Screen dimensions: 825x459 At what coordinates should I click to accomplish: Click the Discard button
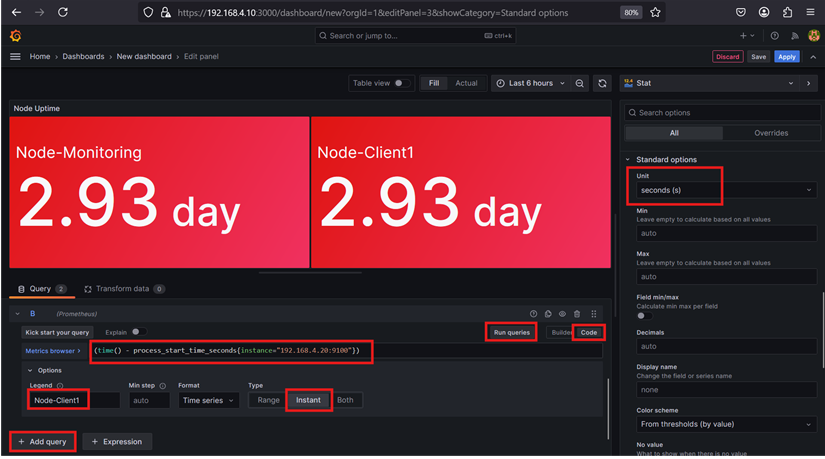(x=728, y=57)
